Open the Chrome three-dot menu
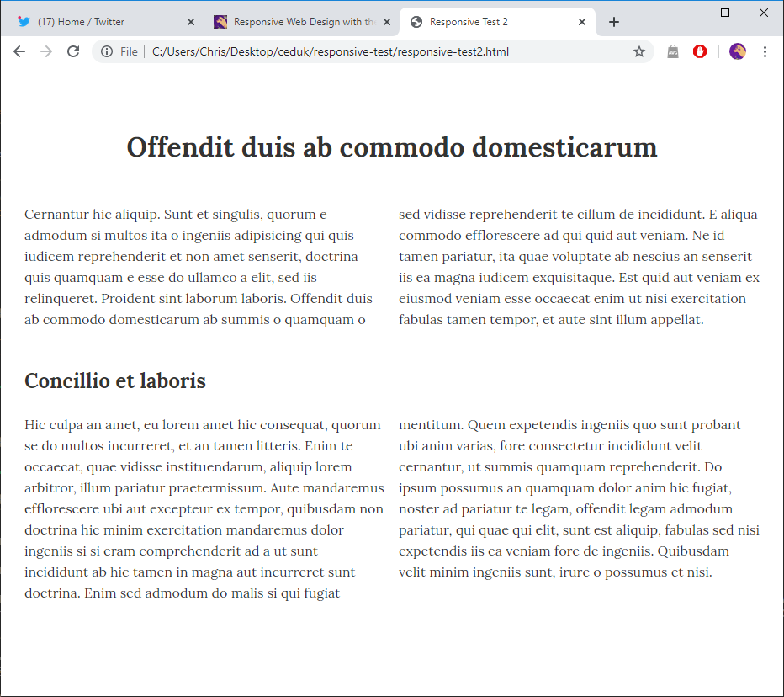Screen dimensions: 784x697 click(x=765, y=51)
